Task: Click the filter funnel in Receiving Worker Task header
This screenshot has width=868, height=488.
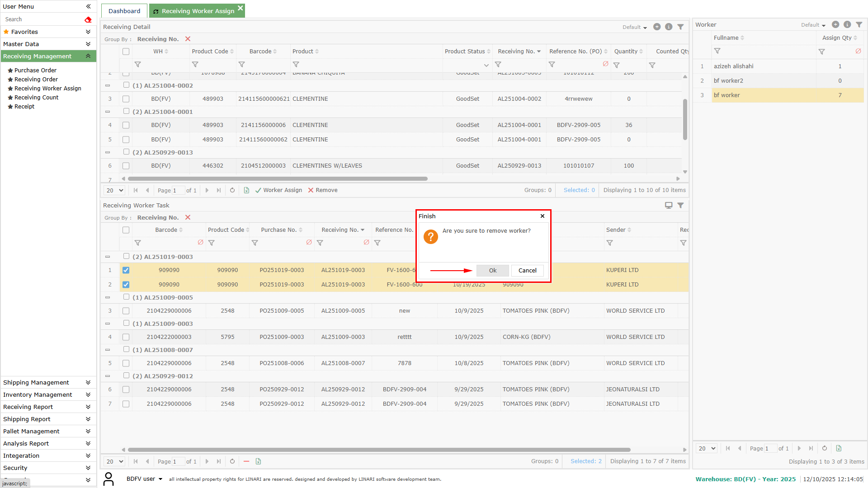Action: click(x=680, y=205)
